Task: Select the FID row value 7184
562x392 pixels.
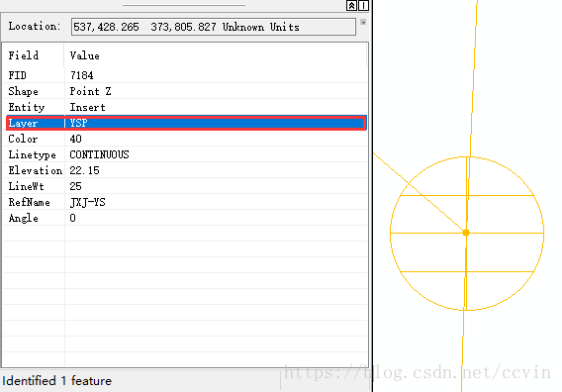Action: click(x=82, y=75)
